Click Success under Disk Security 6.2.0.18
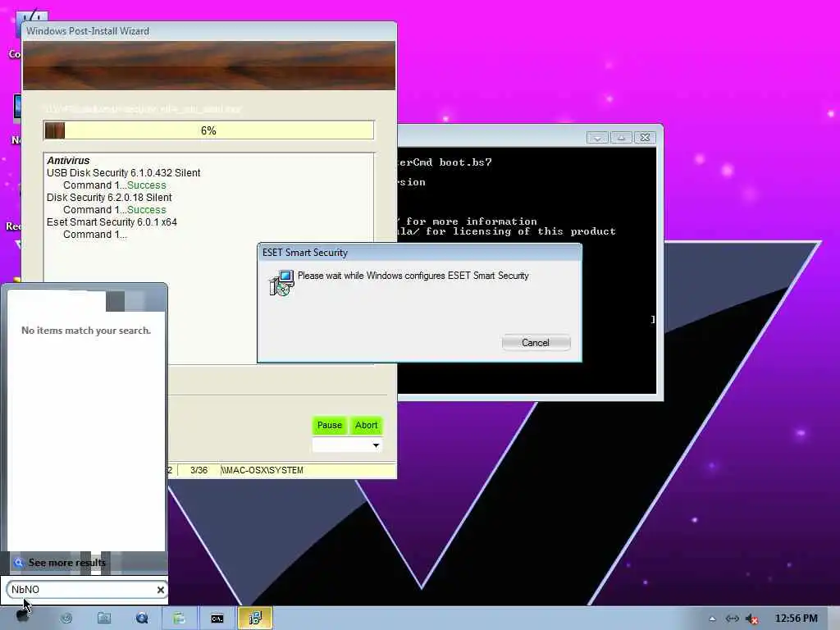This screenshot has width=840, height=630. pyautogui.click(x=146, y=210)
